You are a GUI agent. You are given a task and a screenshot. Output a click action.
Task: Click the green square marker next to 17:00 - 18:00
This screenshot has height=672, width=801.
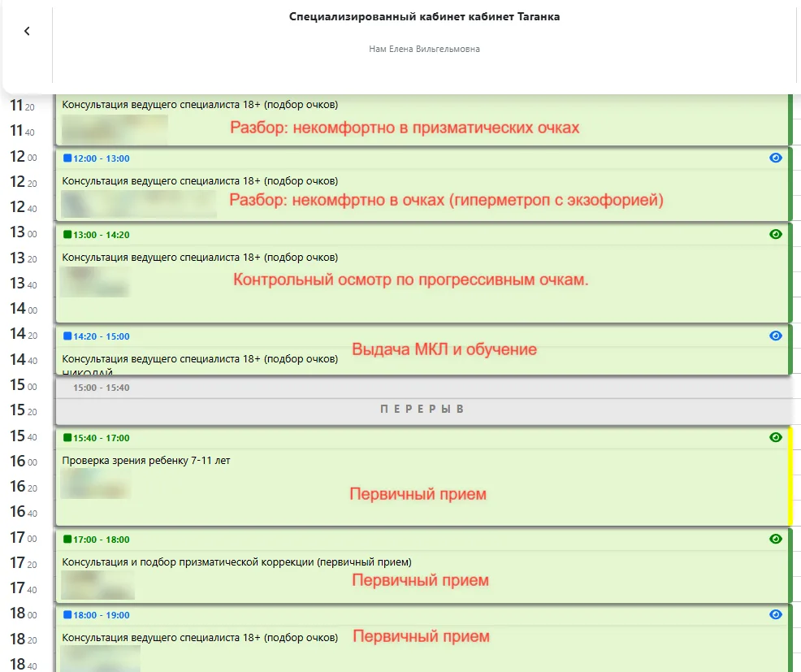(x=67, y=539)
